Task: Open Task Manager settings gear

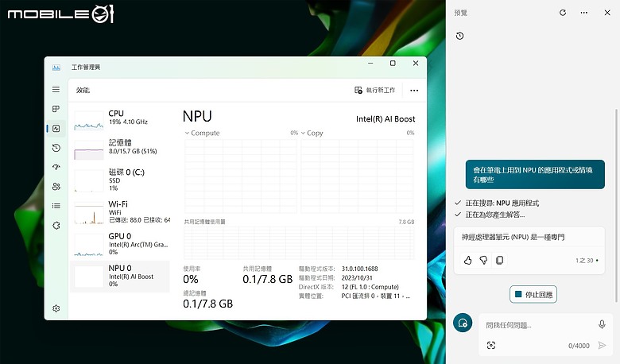Action: click(x=56, y=308)
